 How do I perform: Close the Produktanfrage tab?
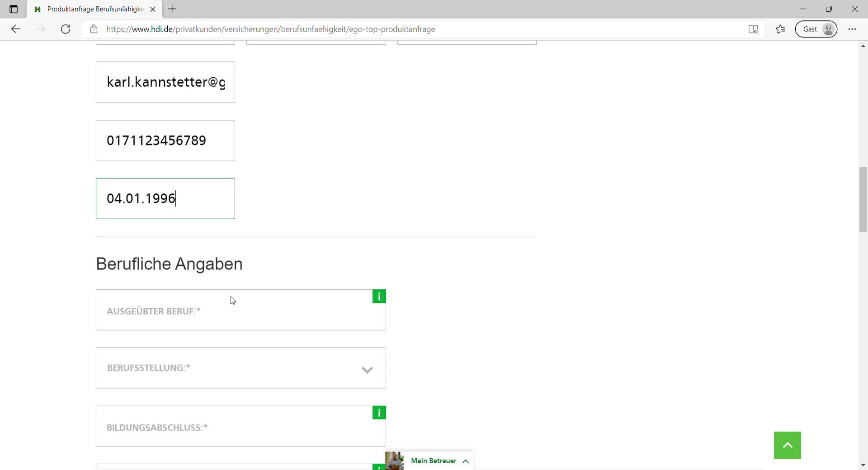click(153, 9)
